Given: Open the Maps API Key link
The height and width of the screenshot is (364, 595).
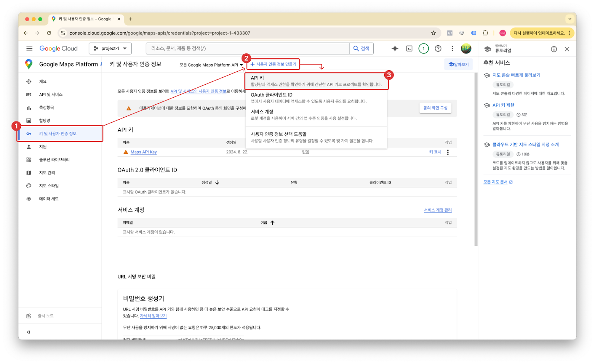Looking at the screenshot, I should (144, 152).
